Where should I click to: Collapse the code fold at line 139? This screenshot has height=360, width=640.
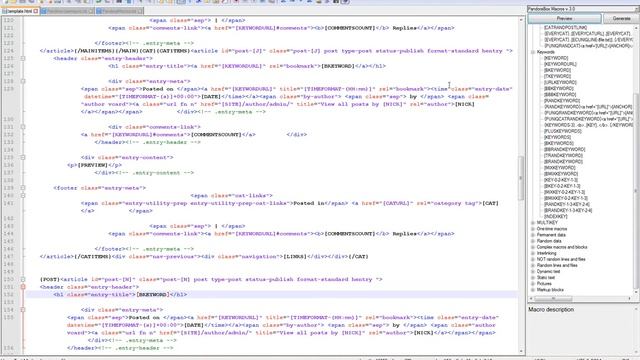click(x=23, y=188)
